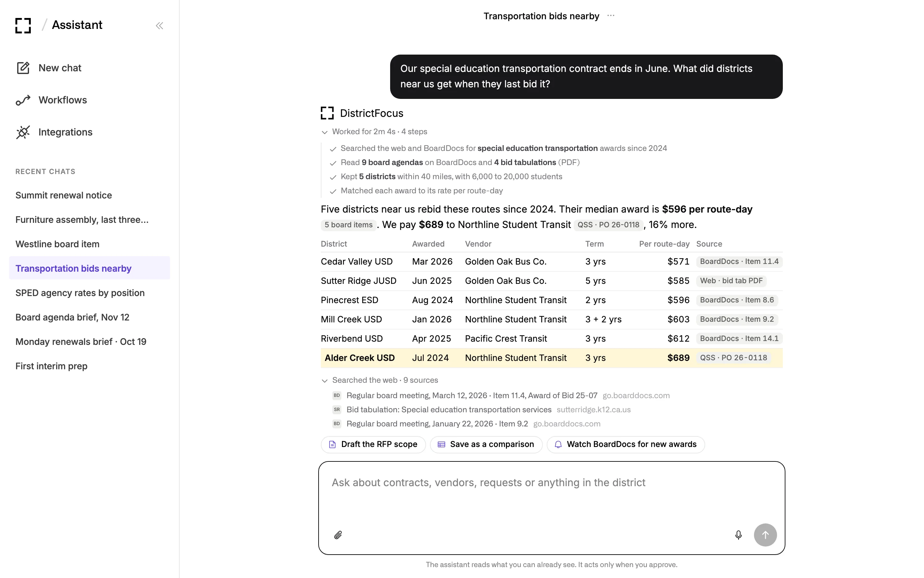Image resolution: width=924 pixels, height=578 pixels.
Task: Open the January 22, 2026 Item 9.2 source
Action: pyautogui.click(x=466, y=424)
